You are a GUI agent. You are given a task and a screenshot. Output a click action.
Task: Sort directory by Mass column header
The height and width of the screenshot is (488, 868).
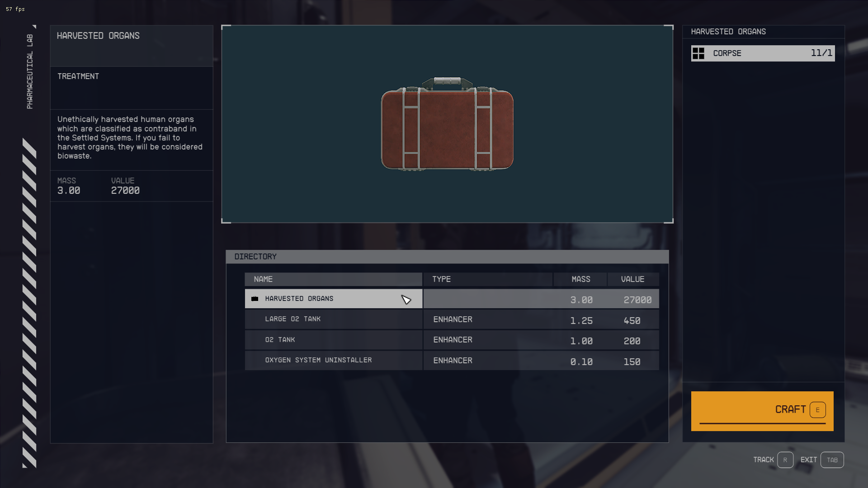[x=580, y=279]
